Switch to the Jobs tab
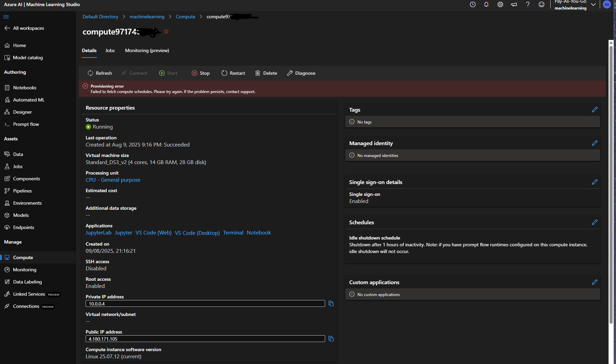616x364 pixels. tap(110, 50)
